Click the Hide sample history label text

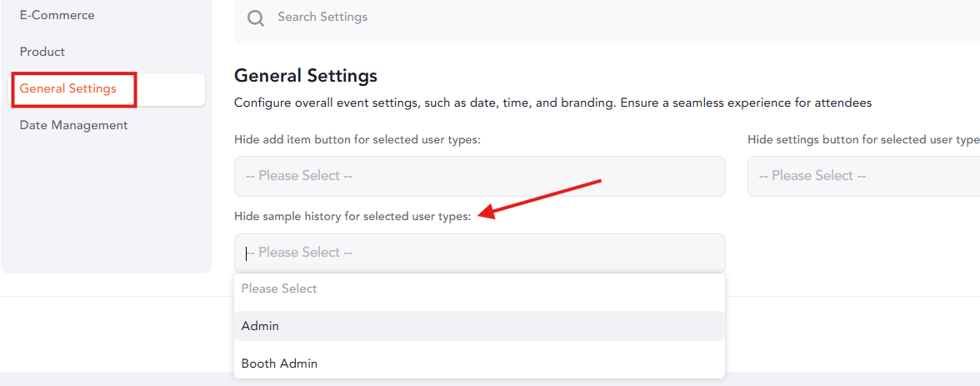[352, 217]
